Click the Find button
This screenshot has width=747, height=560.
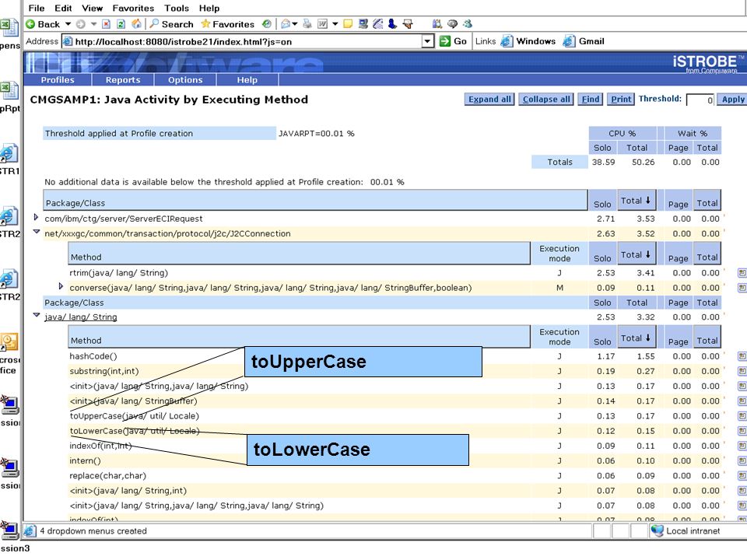pos(591,99)
